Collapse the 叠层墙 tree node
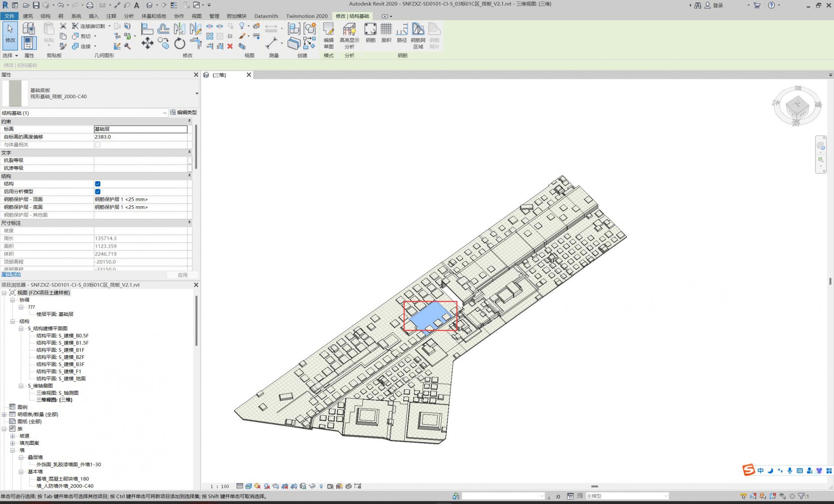Viewport: 834px width, 504px height. coord(21,458)
